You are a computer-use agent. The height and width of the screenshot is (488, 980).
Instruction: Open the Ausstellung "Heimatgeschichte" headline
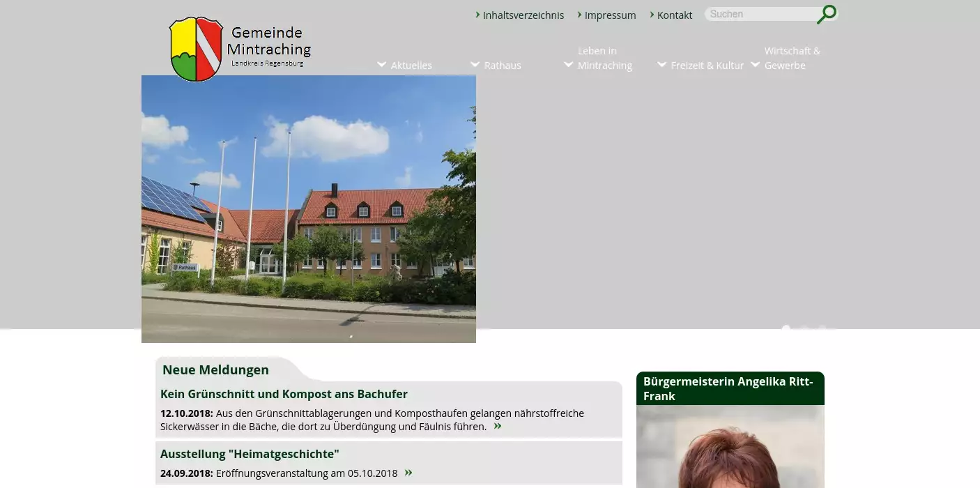click(250, 454)
